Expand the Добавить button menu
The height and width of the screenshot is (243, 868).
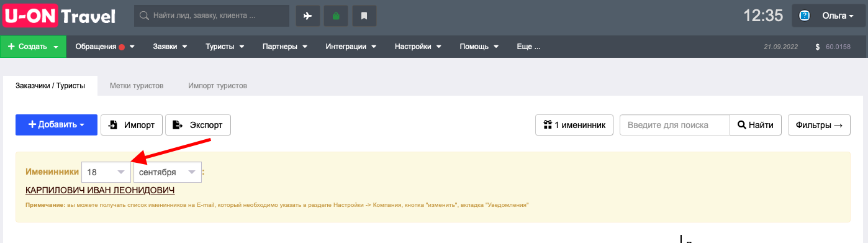(x=57, y=125)
